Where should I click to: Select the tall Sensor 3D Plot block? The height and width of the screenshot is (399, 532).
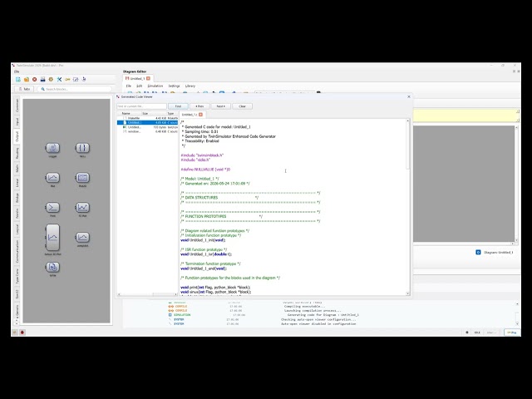click(52, 238)
